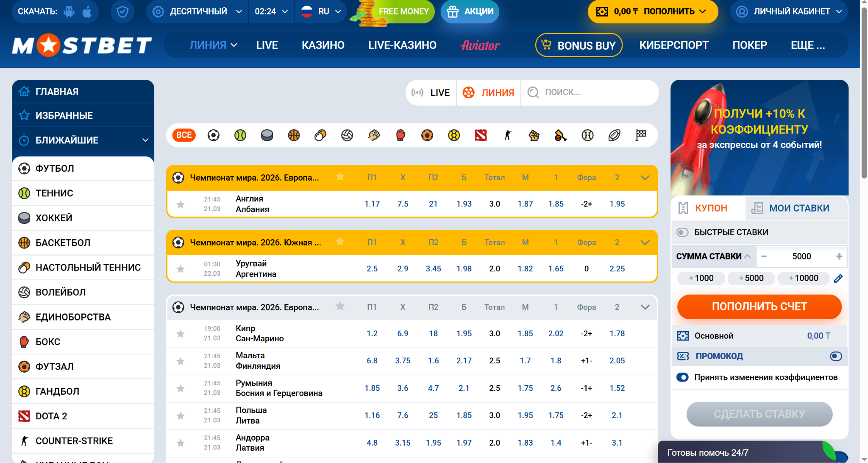Toggle the Быстрые ставки switch

tap(682, 232)
